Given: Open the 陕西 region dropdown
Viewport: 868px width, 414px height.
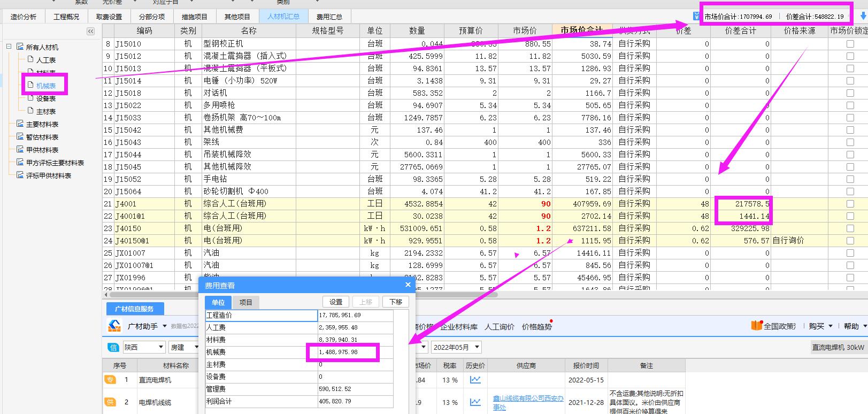Looking at the screenshot, I should [144, 347].
